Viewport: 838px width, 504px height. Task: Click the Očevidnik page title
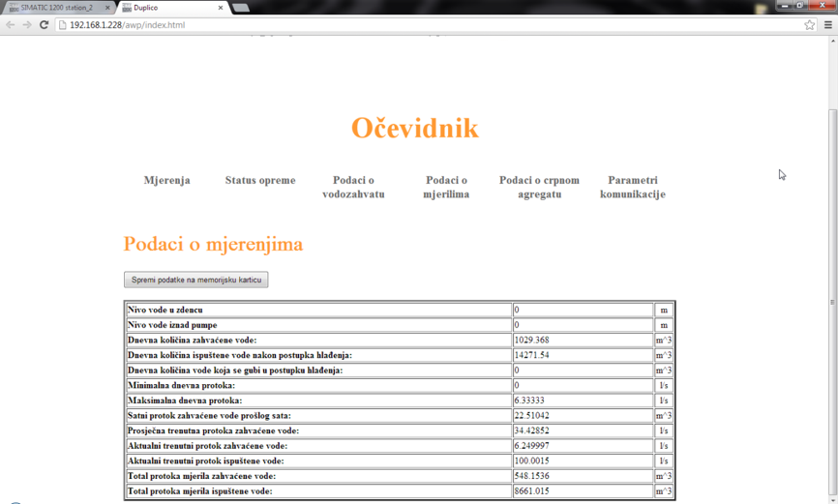click(x=415, y=129)
